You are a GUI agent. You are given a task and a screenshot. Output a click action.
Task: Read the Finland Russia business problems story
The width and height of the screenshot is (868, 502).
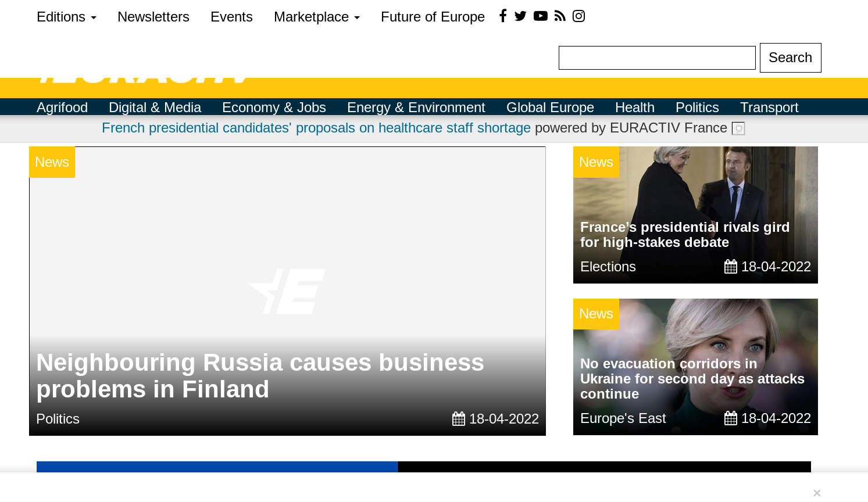click(x=260, y=376)
